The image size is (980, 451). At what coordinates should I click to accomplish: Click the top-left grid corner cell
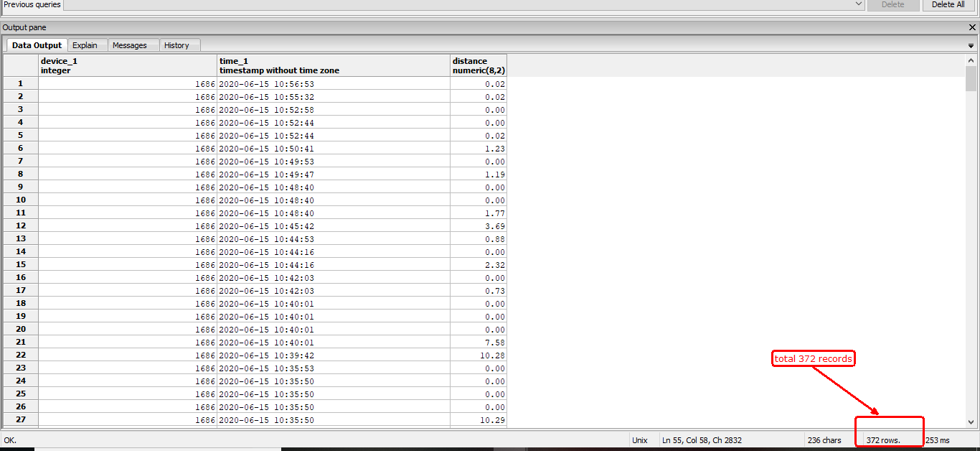(21, 65)
